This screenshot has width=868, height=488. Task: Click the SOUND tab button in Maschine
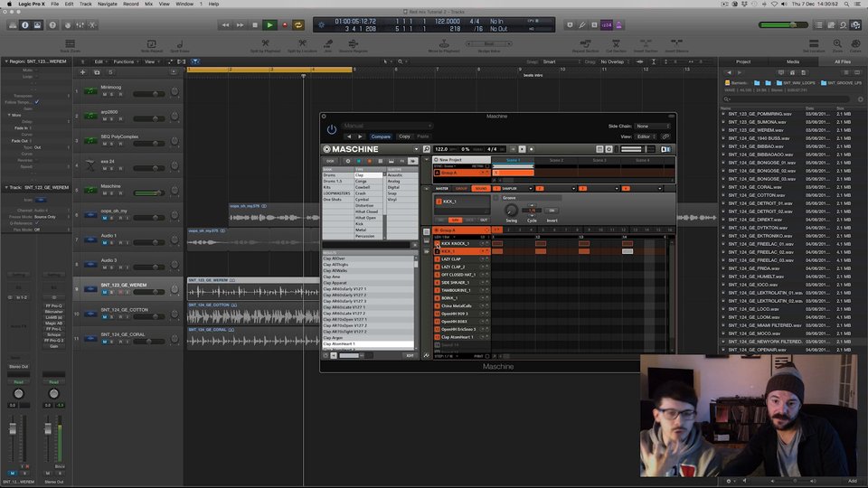click(x=481, y=188)
